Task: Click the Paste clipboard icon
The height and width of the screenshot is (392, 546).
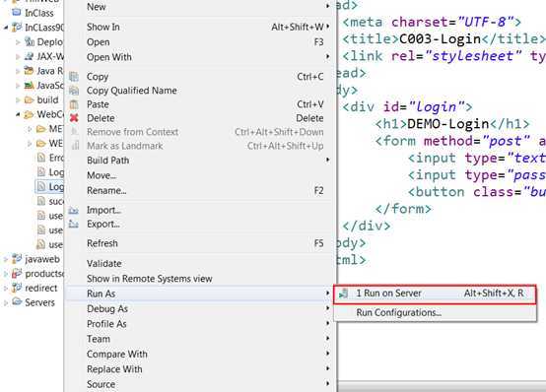Action: 74,104
